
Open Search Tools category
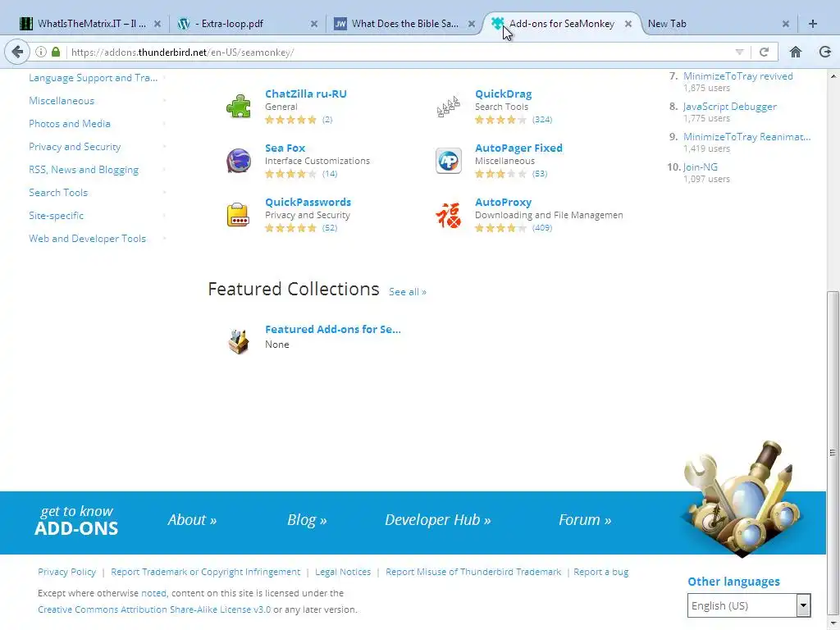(58, 193)
